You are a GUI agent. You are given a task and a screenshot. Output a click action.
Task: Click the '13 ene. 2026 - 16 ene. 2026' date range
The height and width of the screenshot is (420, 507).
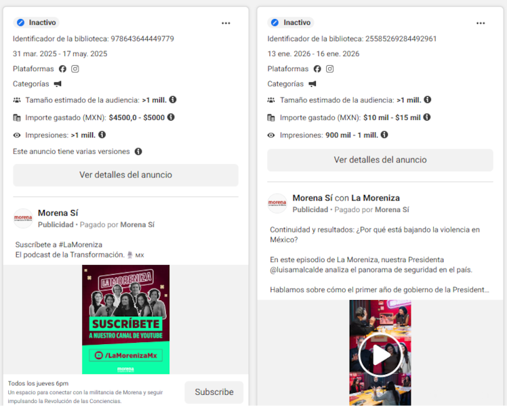coord(313,54)
